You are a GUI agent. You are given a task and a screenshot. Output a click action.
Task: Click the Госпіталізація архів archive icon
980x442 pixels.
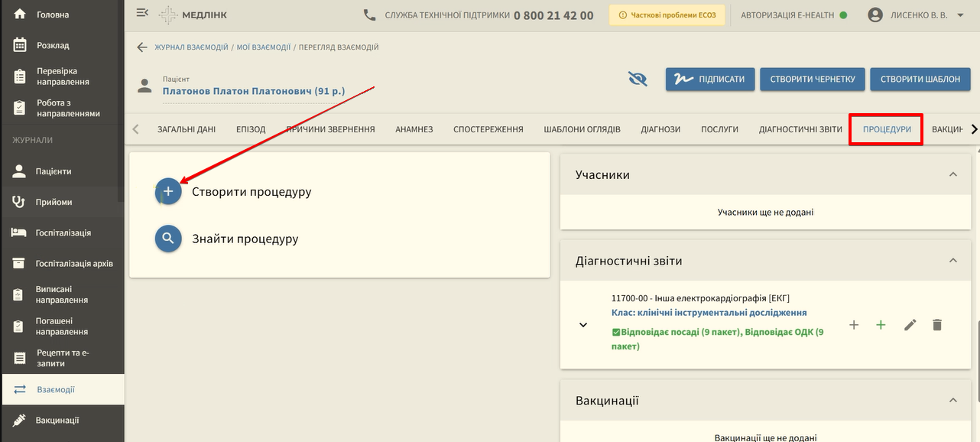(x=20, y=263)
